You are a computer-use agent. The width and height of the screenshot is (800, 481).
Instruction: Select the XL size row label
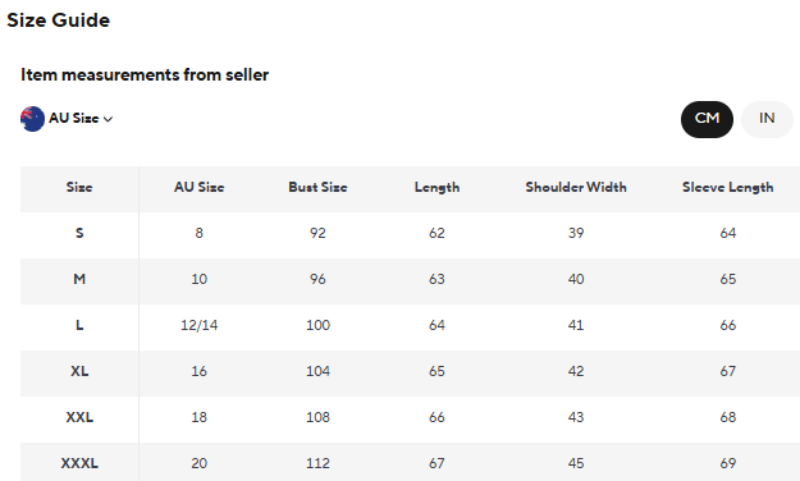click(x=79, y=371)
